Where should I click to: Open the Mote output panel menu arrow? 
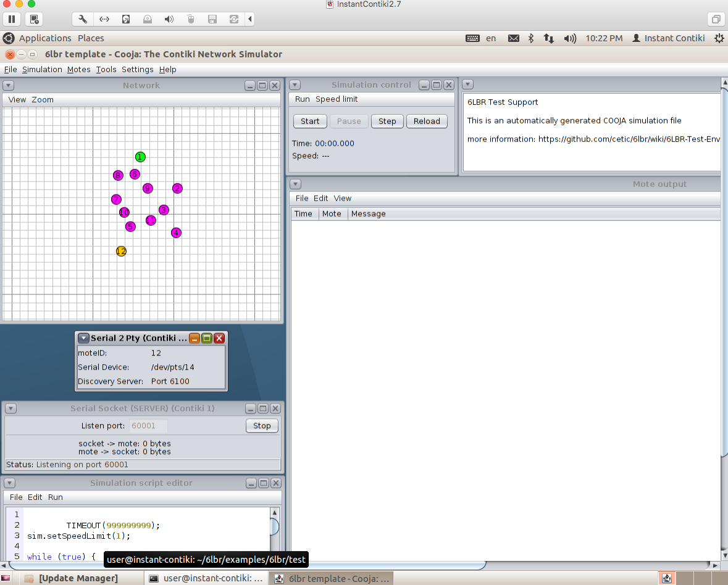pyautogui.click(x=296, y=184)
